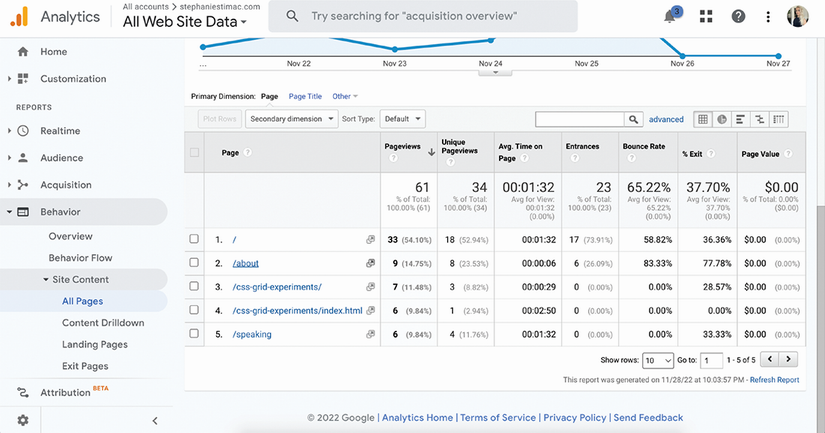The width and height of the screenshot is (825, 433).
Task: Open the Secondary dimension dropdown
Action: pyautogui.click(x=292, y=119)
